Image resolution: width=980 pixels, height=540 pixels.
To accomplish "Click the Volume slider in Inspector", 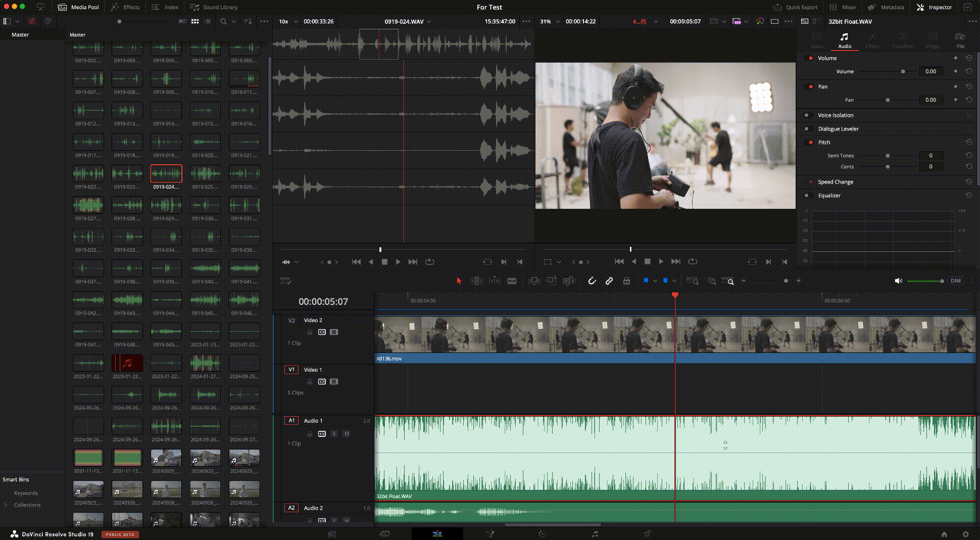I will coord(903,72).
